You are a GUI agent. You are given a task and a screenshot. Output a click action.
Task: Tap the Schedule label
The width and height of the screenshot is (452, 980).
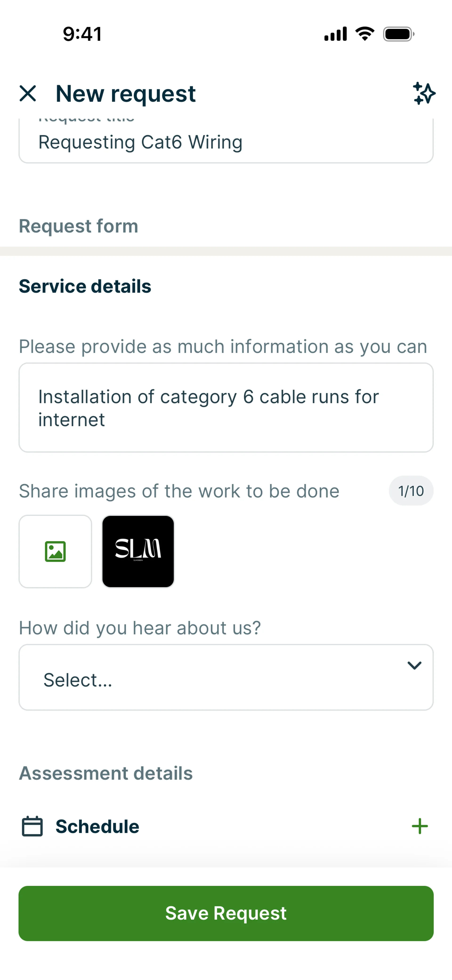click(97, 826)
